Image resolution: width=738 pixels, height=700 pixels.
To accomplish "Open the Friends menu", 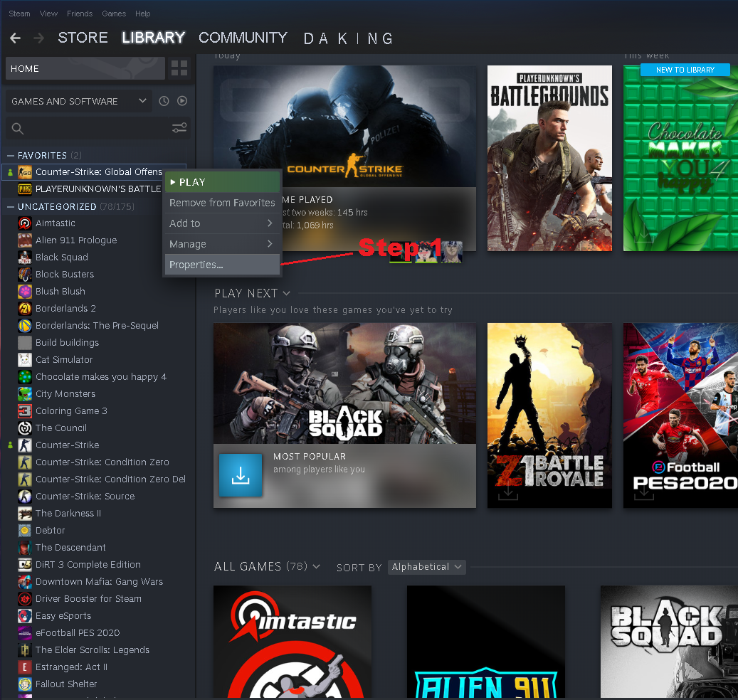I will pos(80,14).
